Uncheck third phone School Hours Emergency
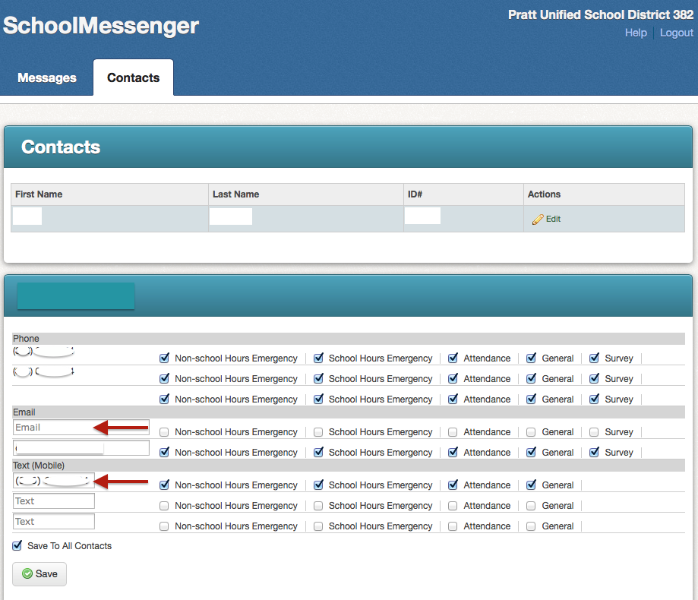Viewport: 698px width, 600px height. (318, 399)
